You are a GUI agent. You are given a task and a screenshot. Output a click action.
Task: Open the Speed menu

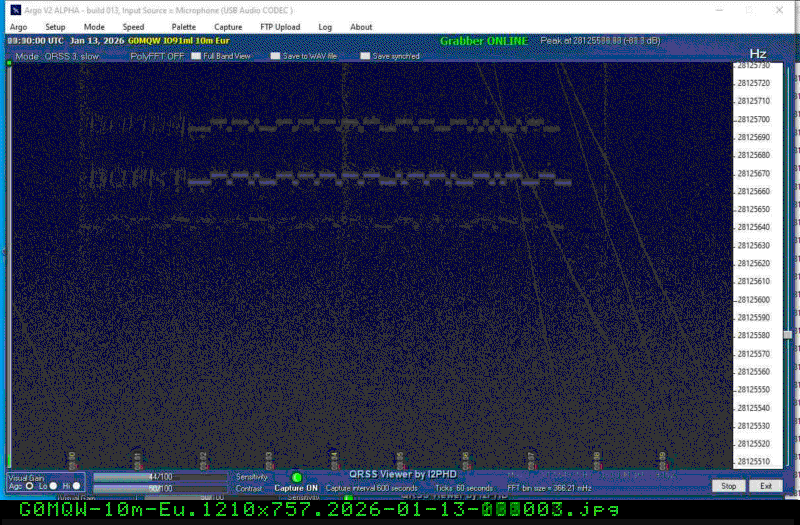point(133,27)
